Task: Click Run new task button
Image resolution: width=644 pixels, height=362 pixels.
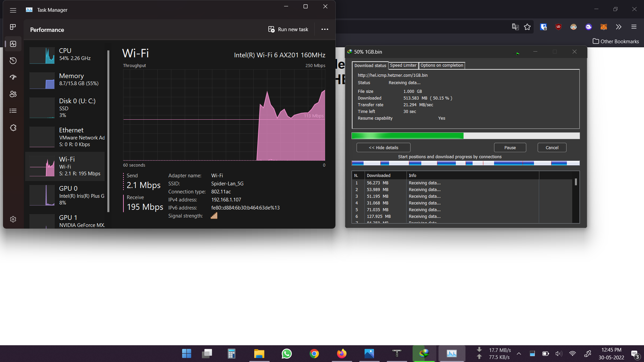Action: [288, 29]
